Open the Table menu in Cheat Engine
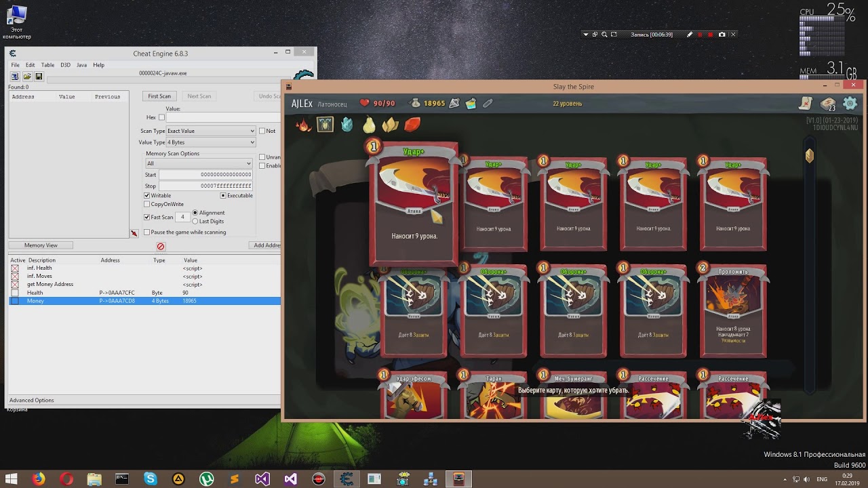 coord(47,65)
